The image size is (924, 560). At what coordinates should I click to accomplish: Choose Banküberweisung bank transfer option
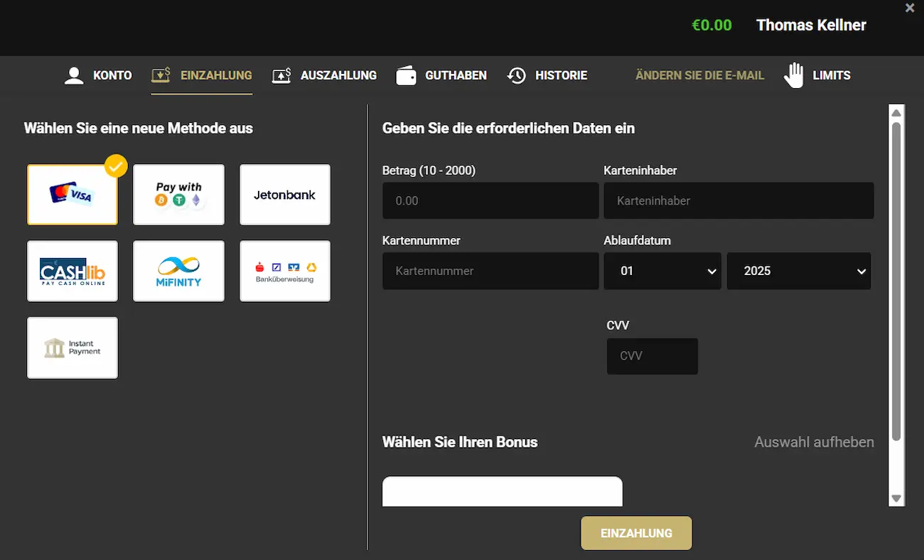click(284, 271)
